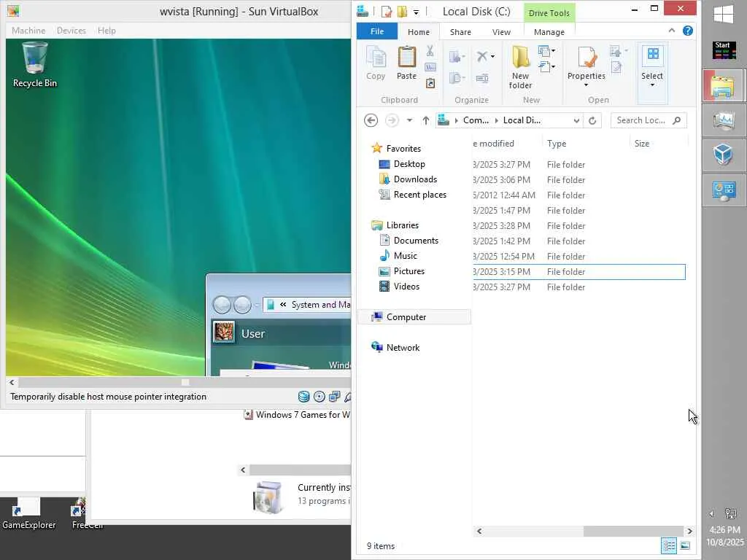Open VirtualBox Machine menu
The height and width of the screenshot is (560, 747).
click(28, 31)
